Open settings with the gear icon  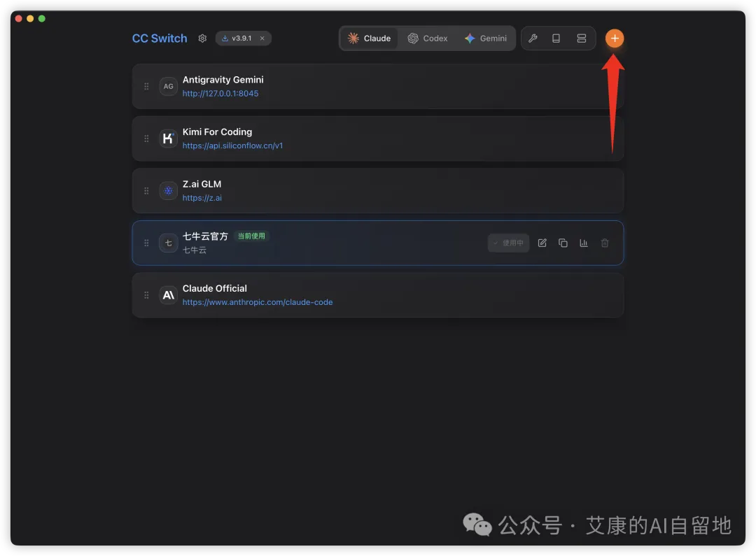pyautogui.click(x=202, y=38)
